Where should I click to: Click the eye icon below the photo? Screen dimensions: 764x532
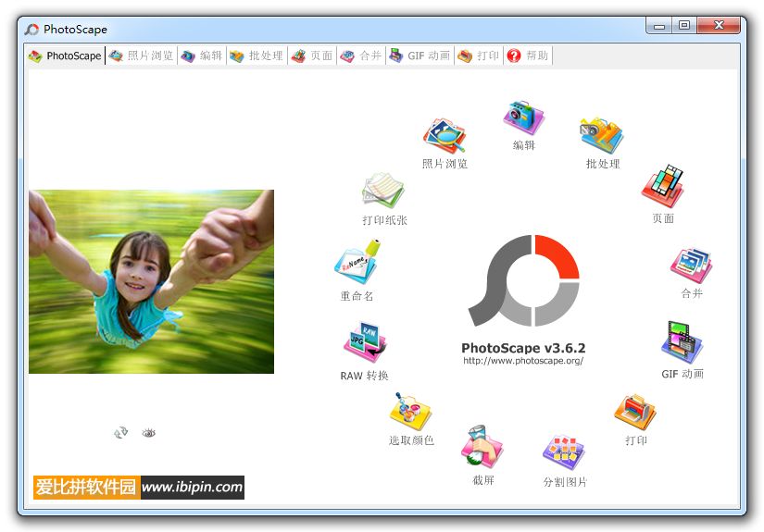pos(148,433)
